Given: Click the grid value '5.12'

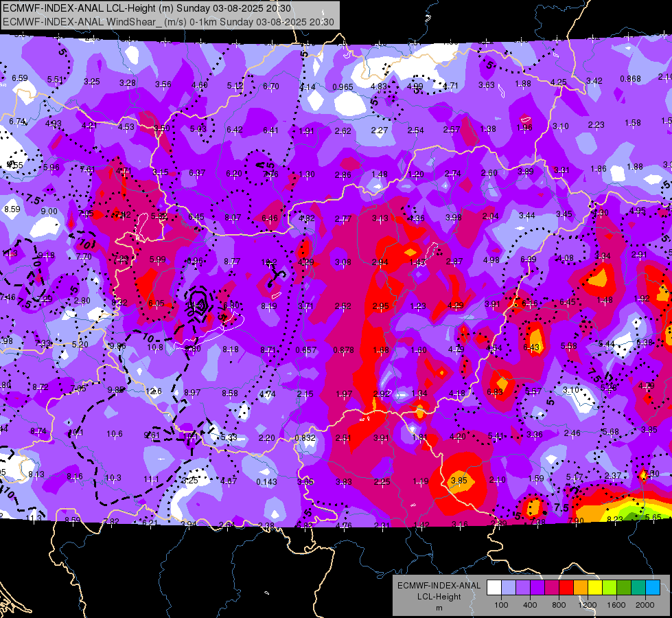Looking at the screenshot, I should click(235, 86).
